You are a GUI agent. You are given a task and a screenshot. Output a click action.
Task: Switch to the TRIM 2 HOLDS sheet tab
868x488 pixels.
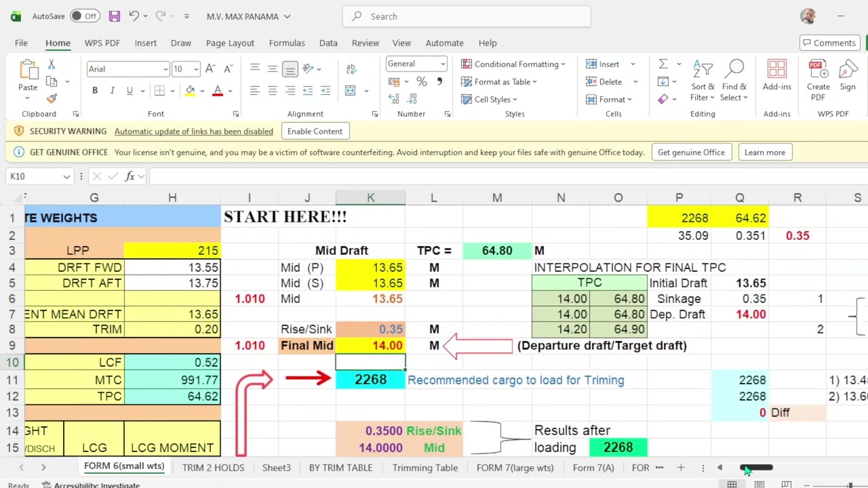tap(213, 468)
